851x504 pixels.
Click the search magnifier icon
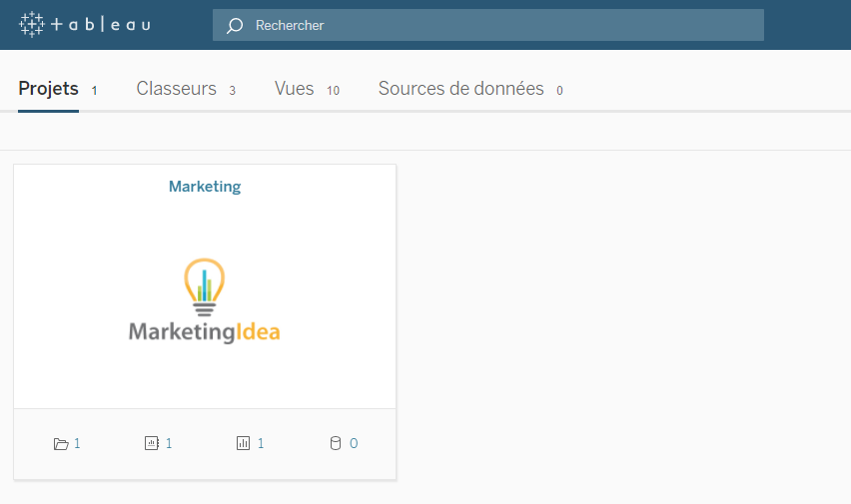235,25
